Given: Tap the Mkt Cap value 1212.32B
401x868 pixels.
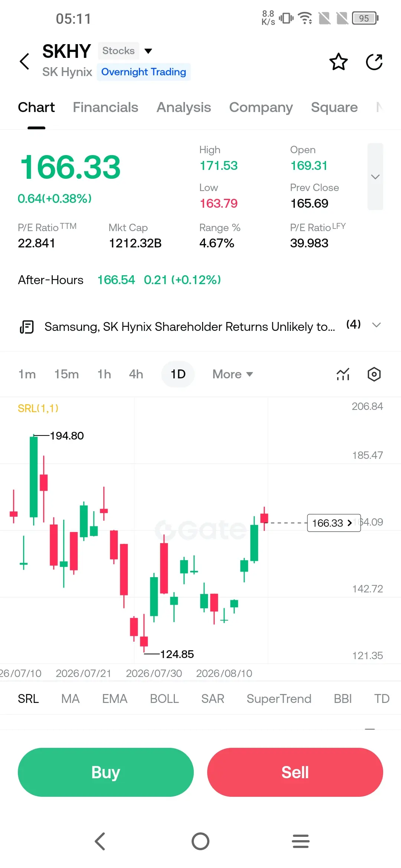Looking at the screenshot, I should [x=135, y=243].
